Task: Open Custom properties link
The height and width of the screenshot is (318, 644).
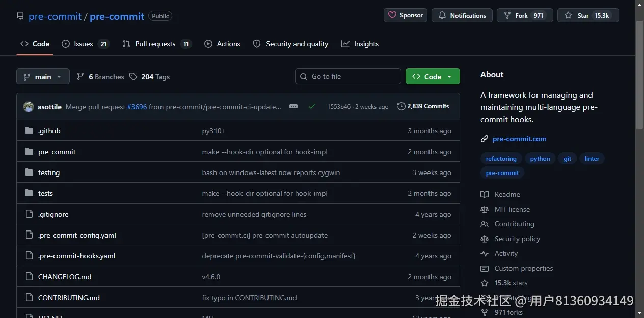Action: [x=517, y=268]
